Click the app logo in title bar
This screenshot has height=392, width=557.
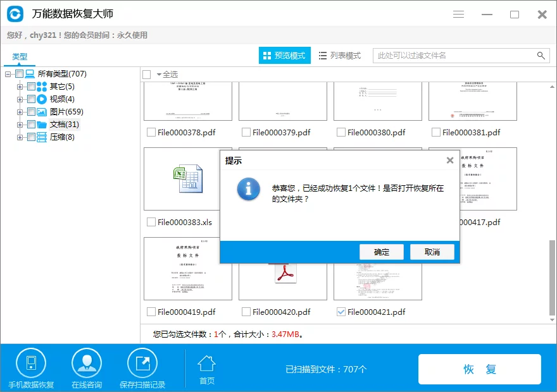tap(14, 13)
